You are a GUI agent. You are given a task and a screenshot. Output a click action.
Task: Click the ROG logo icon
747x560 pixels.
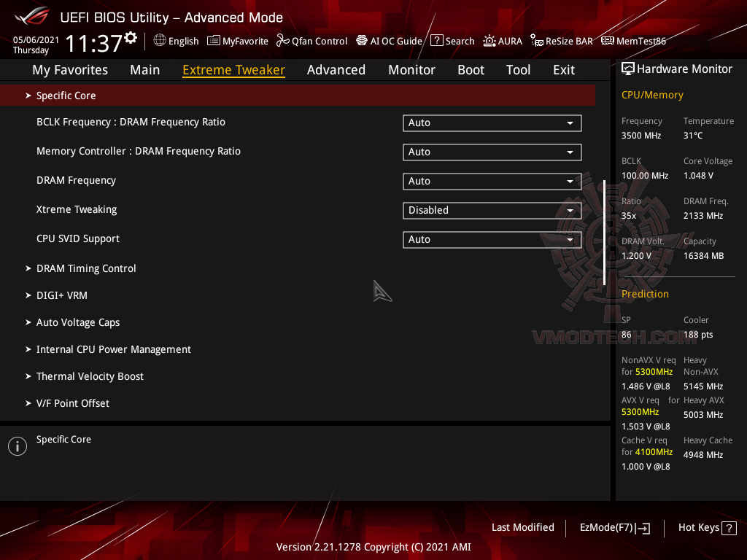click(32, 17)
